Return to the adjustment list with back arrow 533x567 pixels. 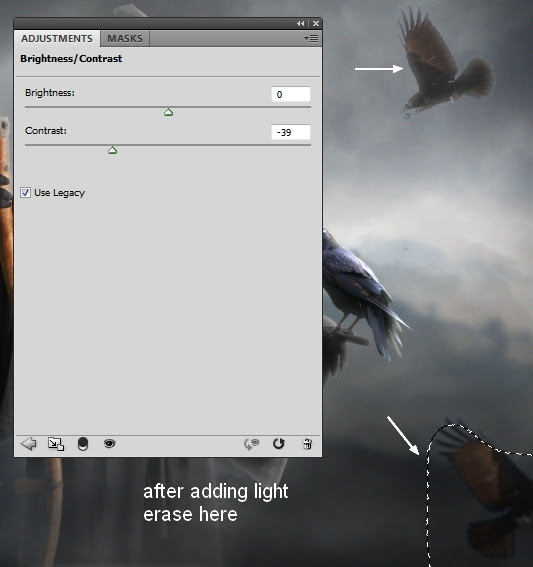point(28,444)
